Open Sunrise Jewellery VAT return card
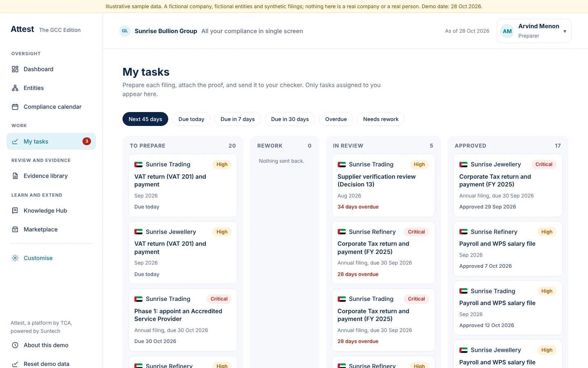 point(183,253)
